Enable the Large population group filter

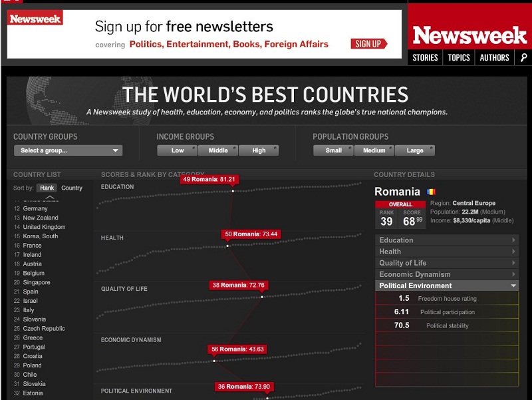tap(415, 150)
